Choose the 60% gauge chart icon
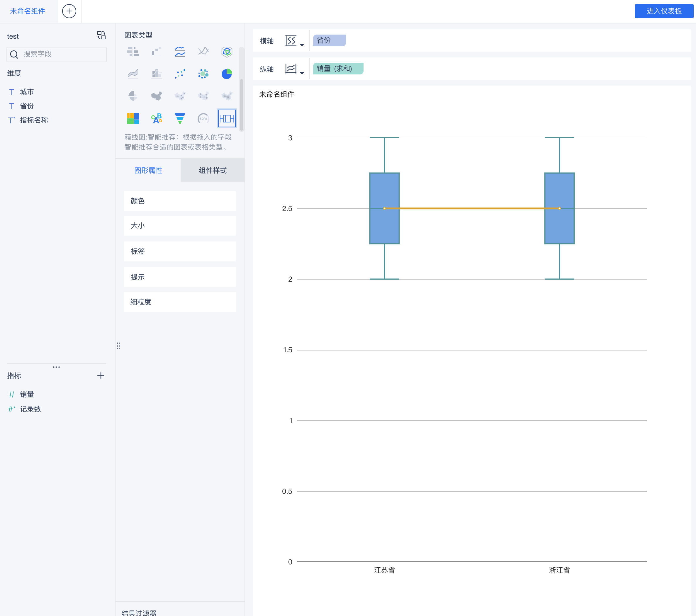The height and width of the screenshot is (616, 696). pyautogui.click(x=203, y=118)
